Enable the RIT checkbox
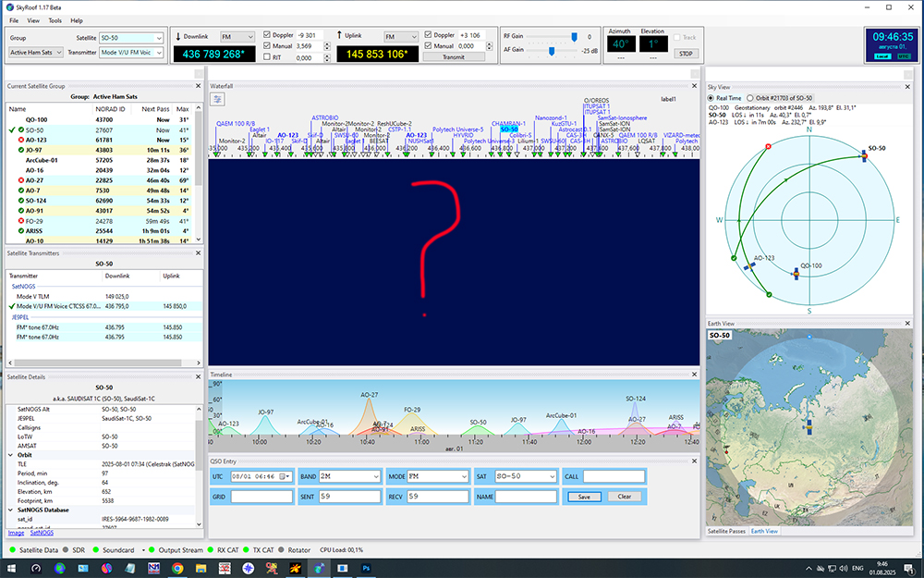This screenshot has width=924, height=578. (267, 57)
